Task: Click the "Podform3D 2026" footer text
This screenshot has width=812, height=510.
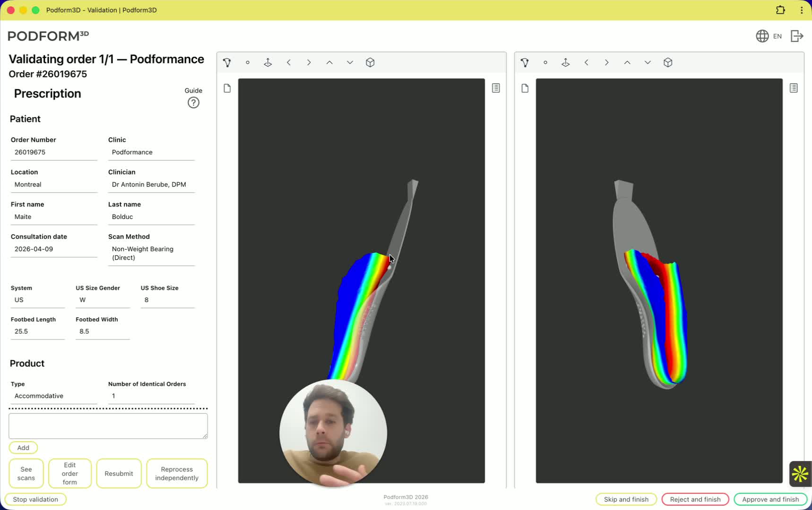Action: coord(406,497)
